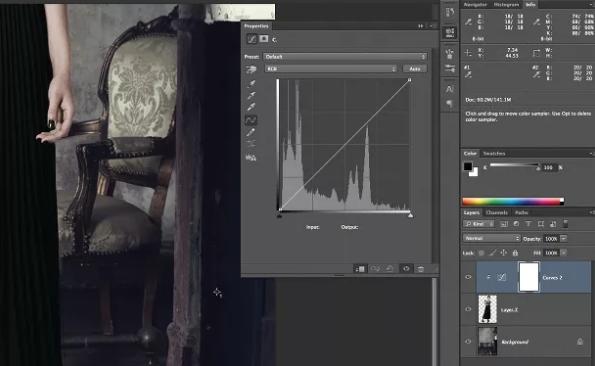Click the Curves 2 layer mask thumbnail

529,277
